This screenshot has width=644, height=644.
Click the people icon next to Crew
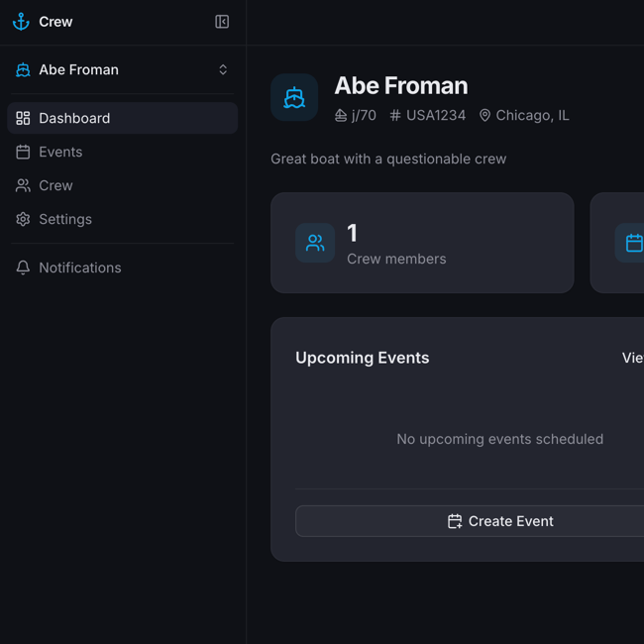[x=23, y=185]
